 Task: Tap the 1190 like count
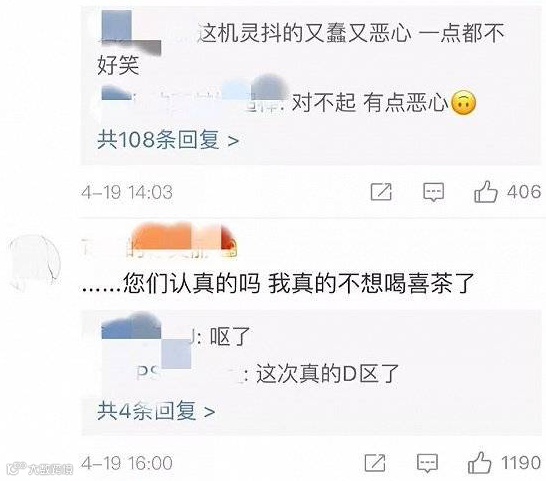(521, 463)
